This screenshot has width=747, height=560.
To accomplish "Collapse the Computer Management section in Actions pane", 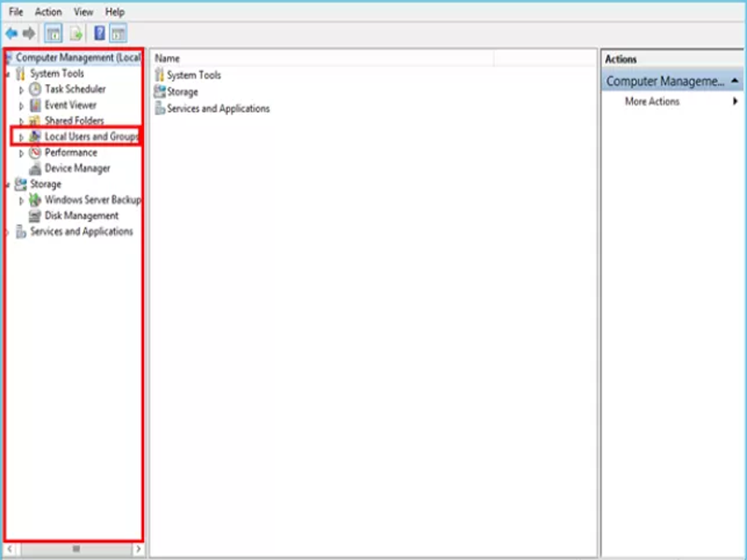I will click(x=735, y=81).
